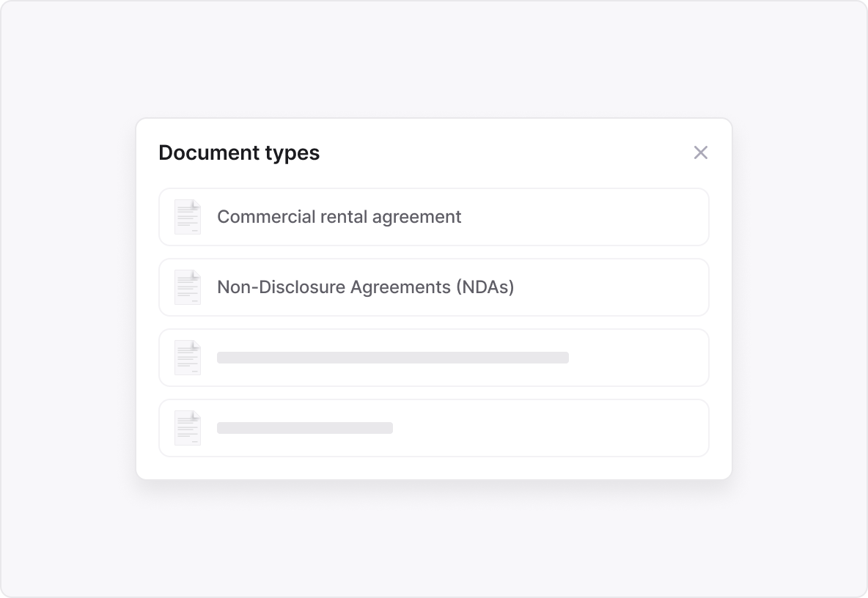Close the Document types dialog

click(x=701, y=152)
